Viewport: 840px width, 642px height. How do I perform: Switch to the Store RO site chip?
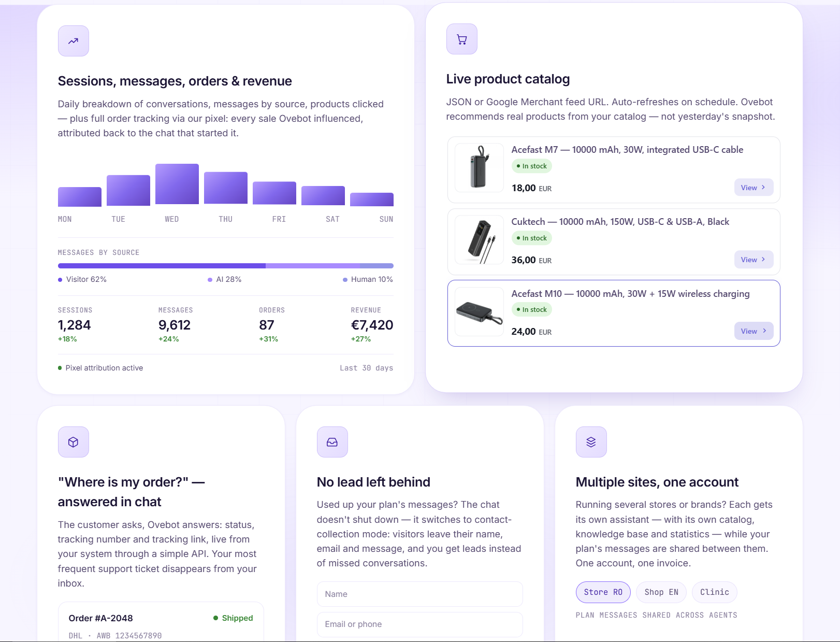click(603, 592)
